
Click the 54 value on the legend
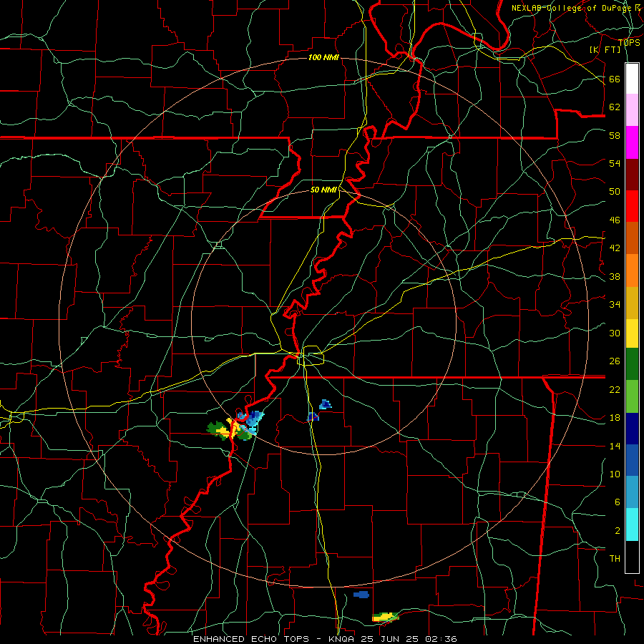615,163
